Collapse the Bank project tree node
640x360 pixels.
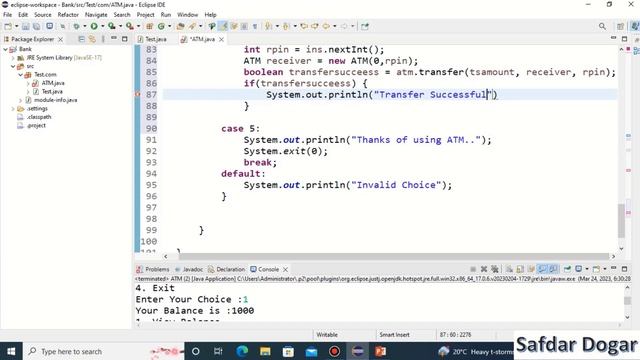click(5, 49)
